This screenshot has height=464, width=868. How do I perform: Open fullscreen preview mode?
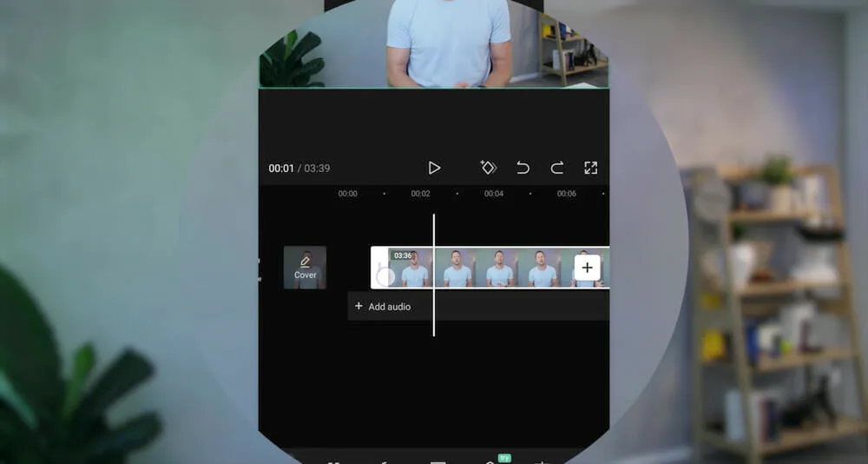591,168
